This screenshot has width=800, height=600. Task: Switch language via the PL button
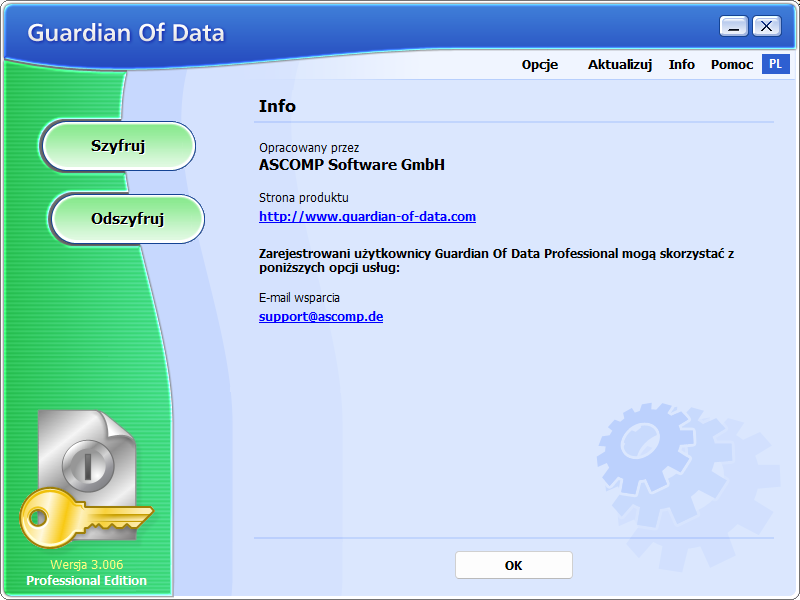(x=776, y=64)
